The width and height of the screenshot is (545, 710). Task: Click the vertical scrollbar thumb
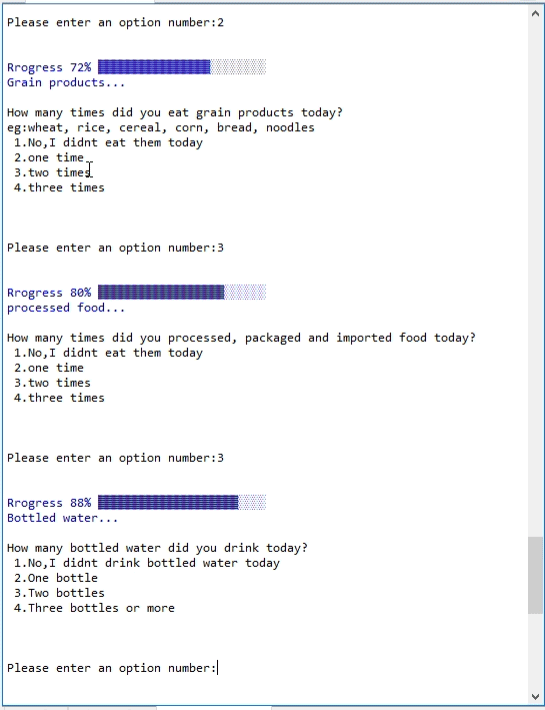(535, 575)
